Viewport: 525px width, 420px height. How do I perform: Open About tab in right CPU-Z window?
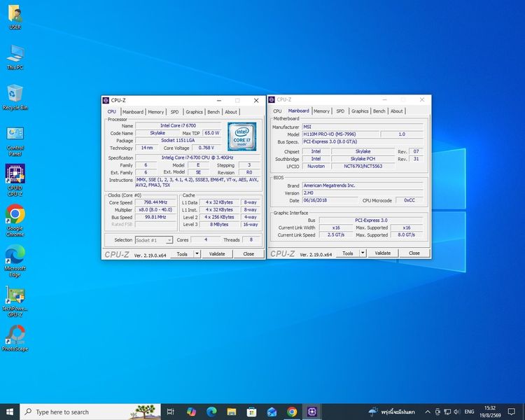(396, 111)
